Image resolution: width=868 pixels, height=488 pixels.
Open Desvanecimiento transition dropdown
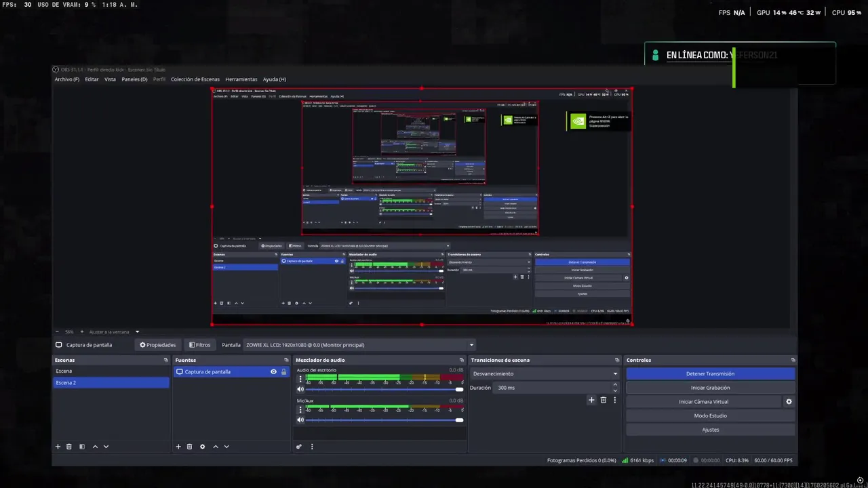pos(545,373)
